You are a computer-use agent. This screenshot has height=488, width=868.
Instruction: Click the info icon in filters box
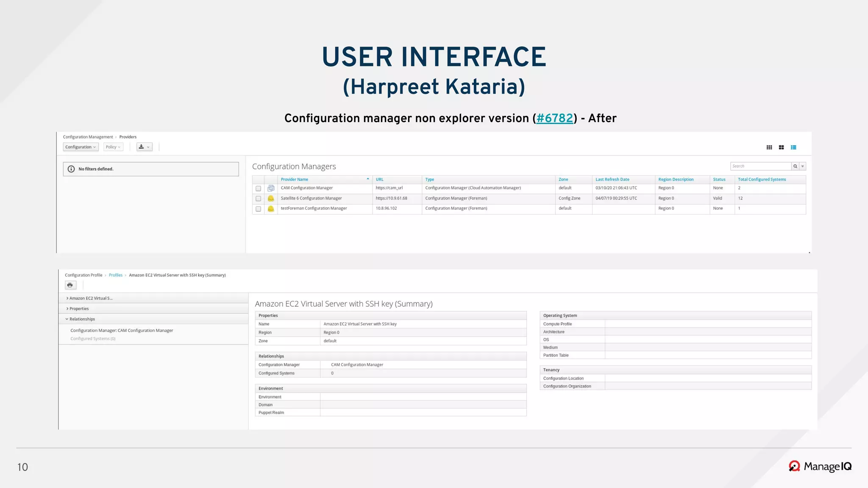[x=71, y=169]
